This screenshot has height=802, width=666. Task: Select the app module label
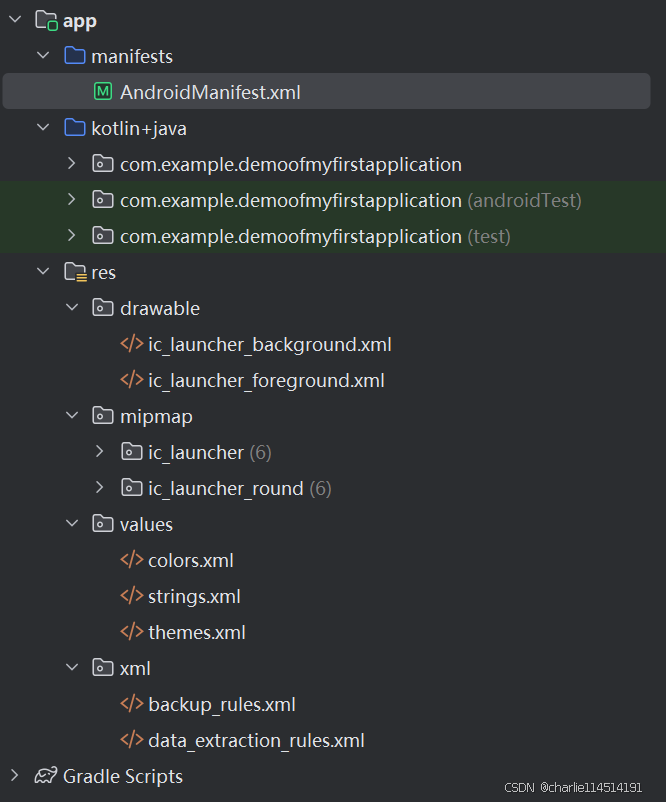pos(80,21)
